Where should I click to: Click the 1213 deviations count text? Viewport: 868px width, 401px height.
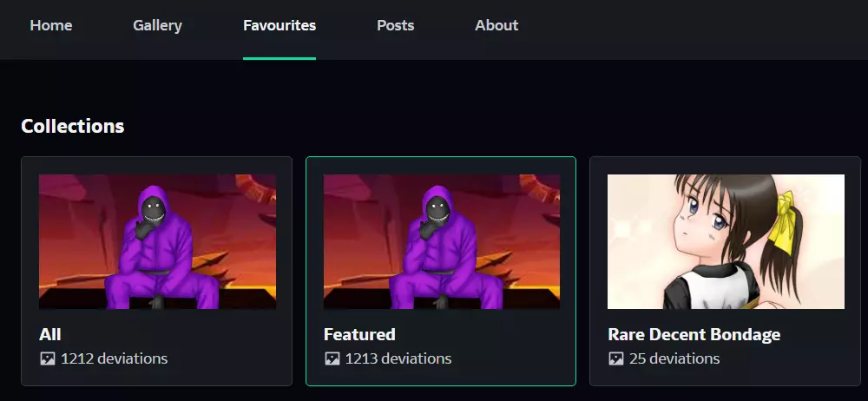(x=398, y=359)
